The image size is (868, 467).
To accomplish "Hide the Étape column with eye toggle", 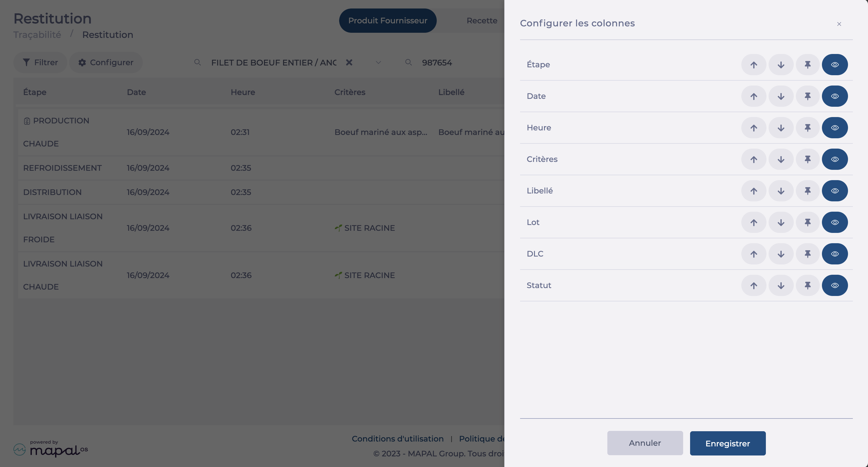I will 835,65.
